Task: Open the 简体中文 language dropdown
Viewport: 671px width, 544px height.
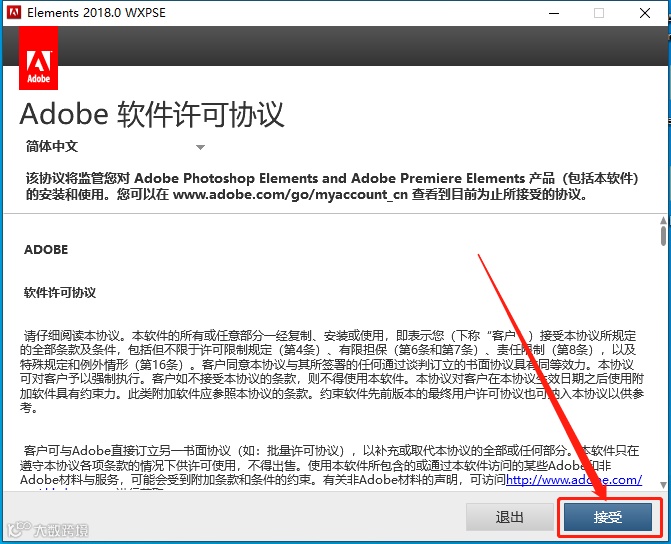Action: (x=116, y=147)
